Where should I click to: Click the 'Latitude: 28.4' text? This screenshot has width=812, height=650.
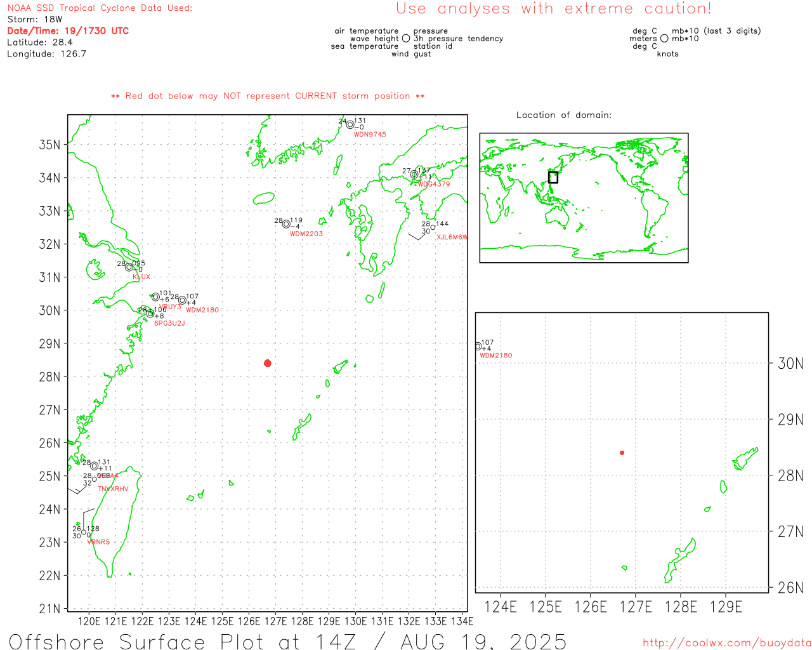point(40,43)
